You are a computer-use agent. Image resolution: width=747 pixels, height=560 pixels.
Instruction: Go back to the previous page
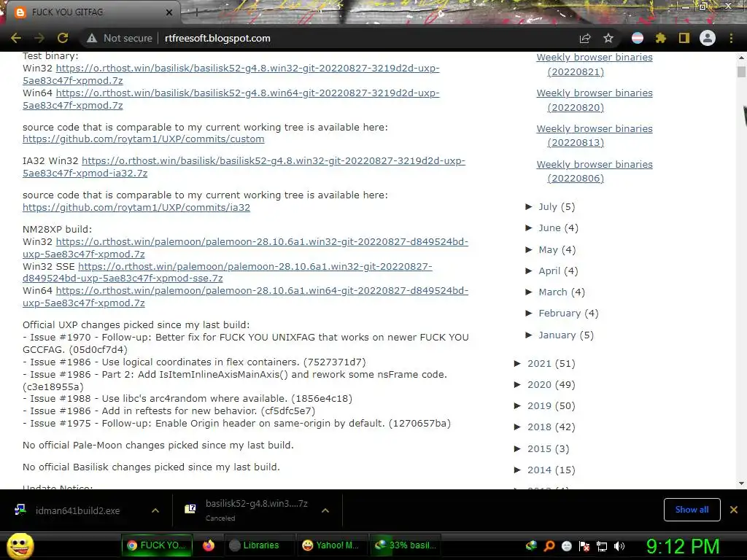pyautogui.click(x=16, y=38)
